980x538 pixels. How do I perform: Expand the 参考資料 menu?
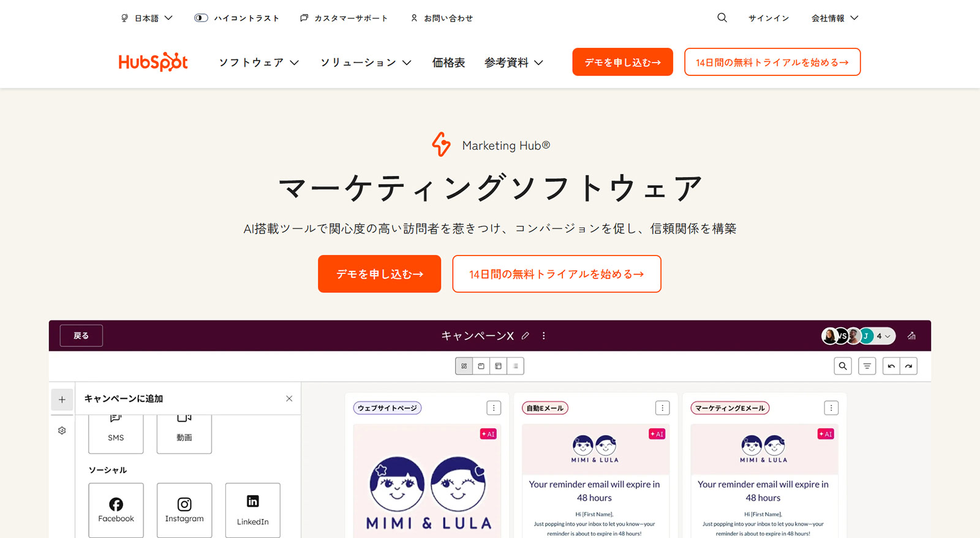(513, 63)
